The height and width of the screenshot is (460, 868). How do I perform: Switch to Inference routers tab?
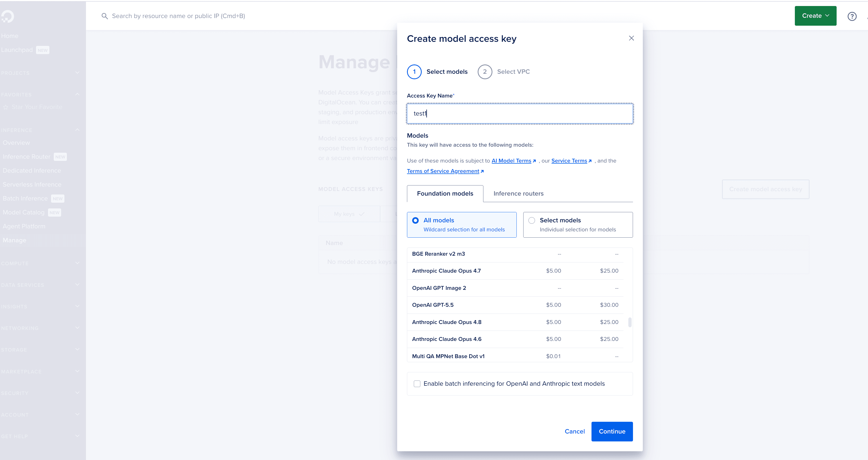pyautogui.click(x=518, y=194)
